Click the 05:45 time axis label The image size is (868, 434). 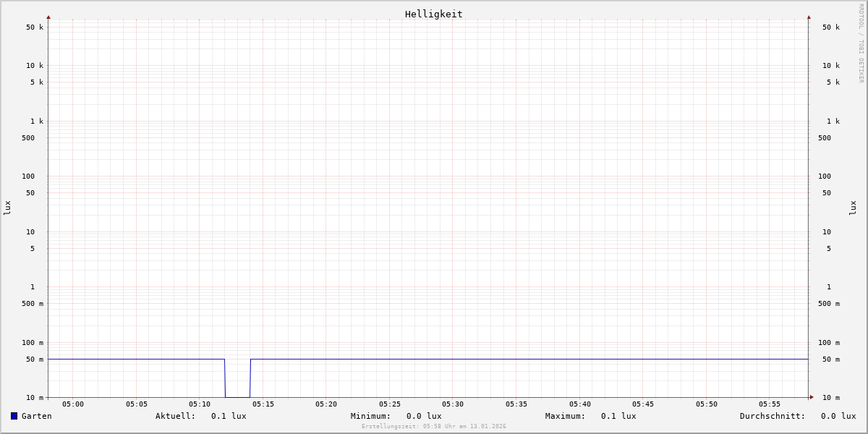click(643, 404)
